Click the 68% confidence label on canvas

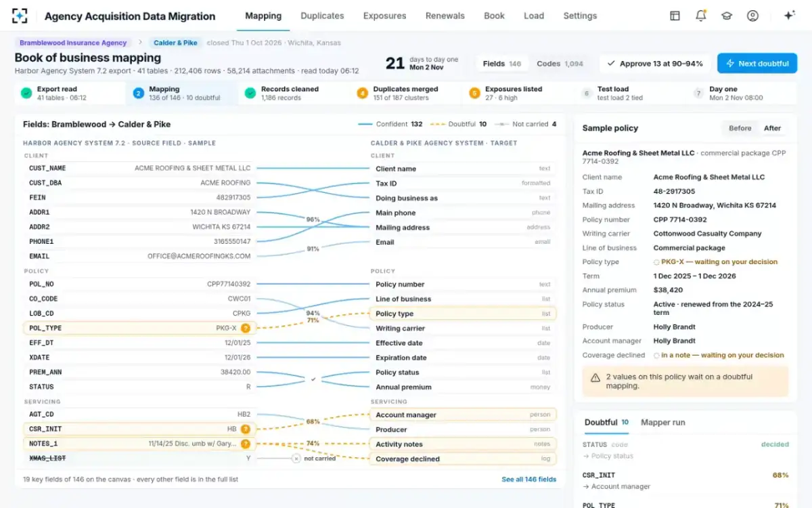(x=313, y=421)
